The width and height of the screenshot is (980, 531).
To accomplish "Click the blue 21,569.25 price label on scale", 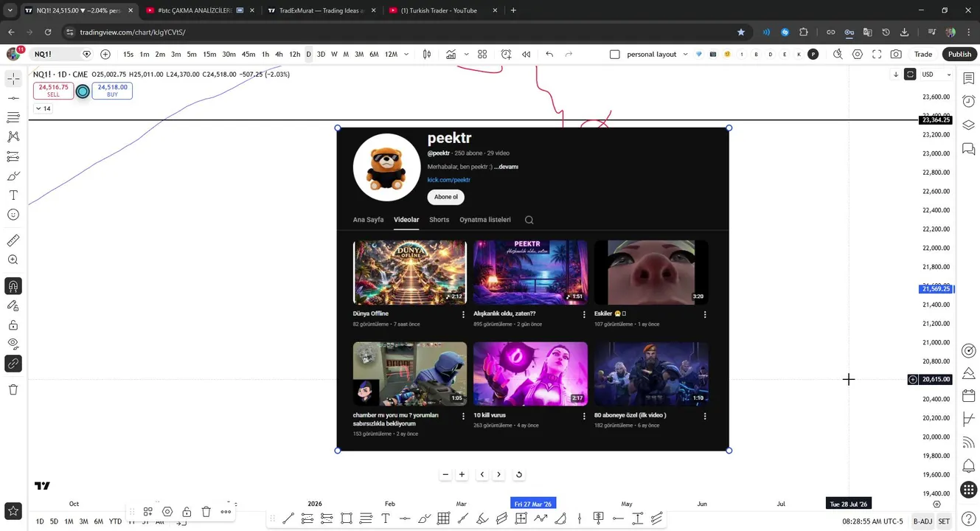I will (x=936, y=289).
